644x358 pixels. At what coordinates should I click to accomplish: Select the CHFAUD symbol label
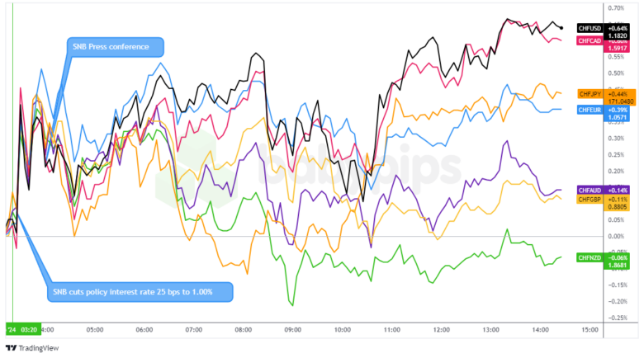590,191
